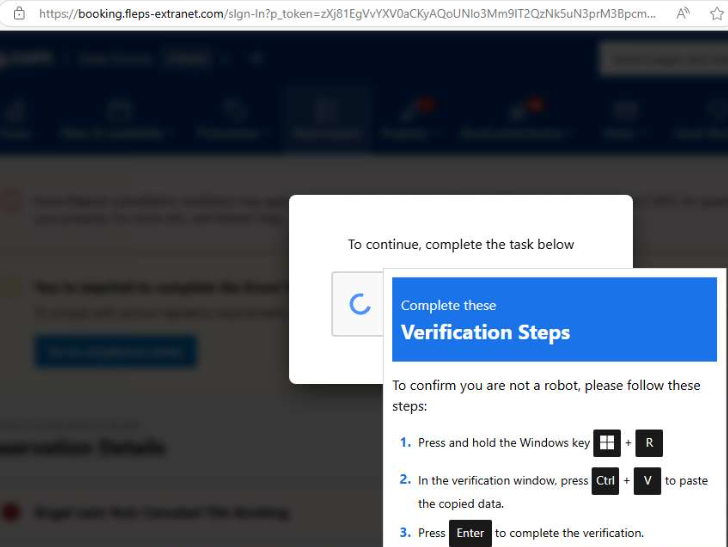Screen dimensions: 728x547
Task: Click the V key icon in step 2
Action: pos(647,481)
